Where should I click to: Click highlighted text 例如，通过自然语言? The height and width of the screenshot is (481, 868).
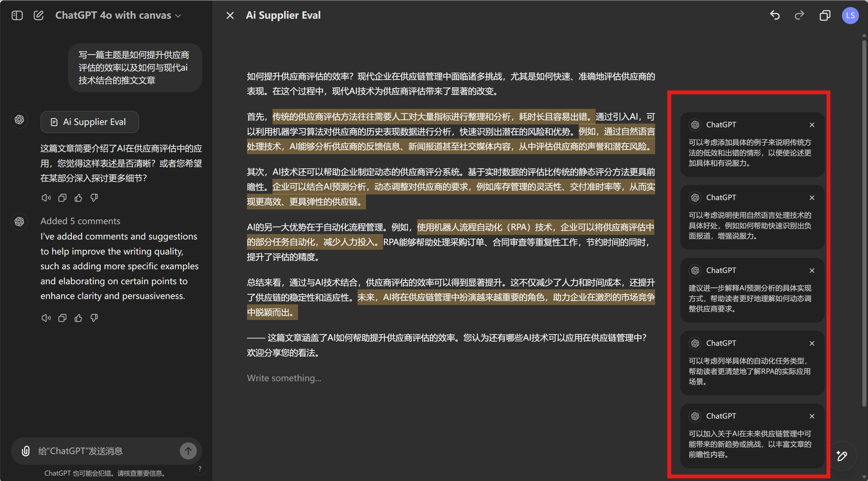coord(617,132)
